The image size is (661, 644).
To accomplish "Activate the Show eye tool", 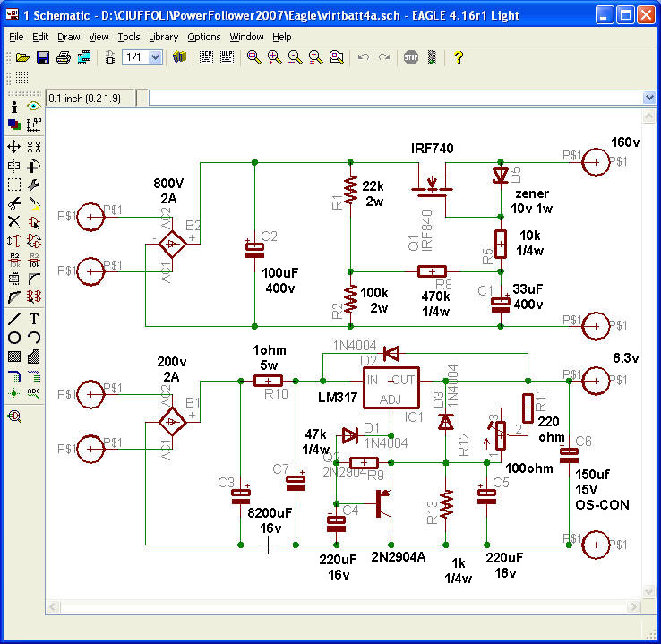I will tap(34, 106).
